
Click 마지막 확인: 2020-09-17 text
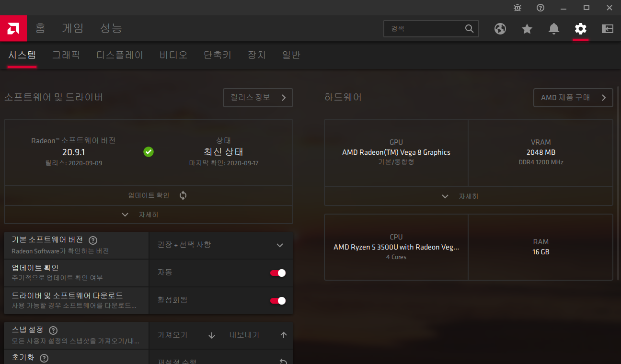223,163
